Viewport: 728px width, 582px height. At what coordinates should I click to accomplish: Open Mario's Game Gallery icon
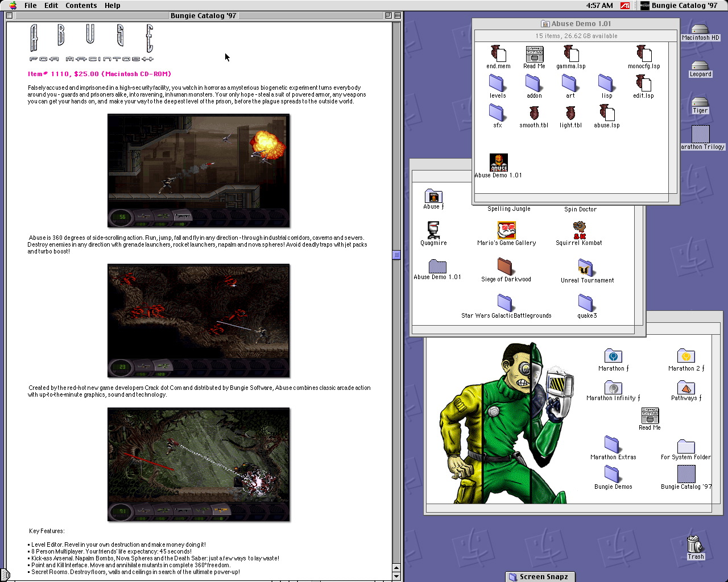tap(506, 230)
